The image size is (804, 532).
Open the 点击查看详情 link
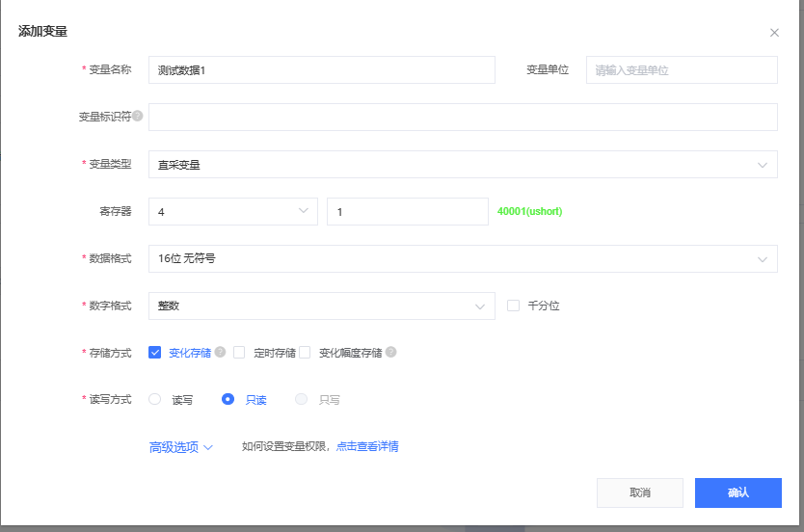pyautogui.click(x=367, y=446)
